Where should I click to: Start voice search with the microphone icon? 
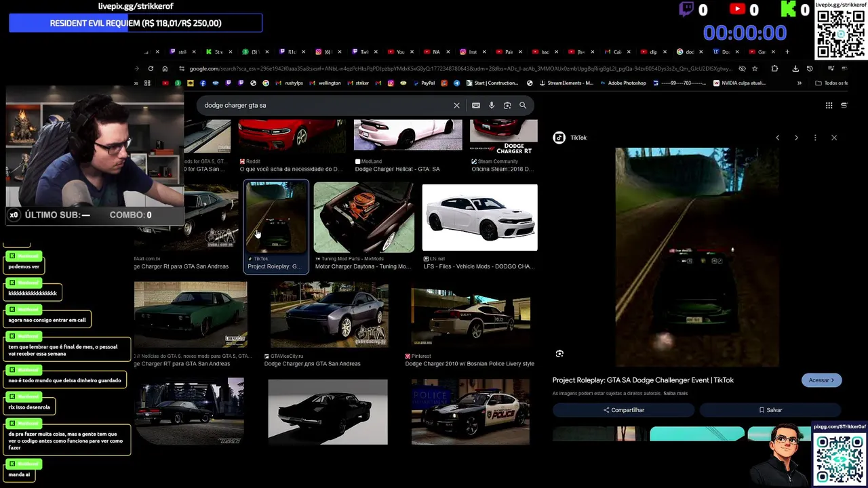tap(492, 105)
